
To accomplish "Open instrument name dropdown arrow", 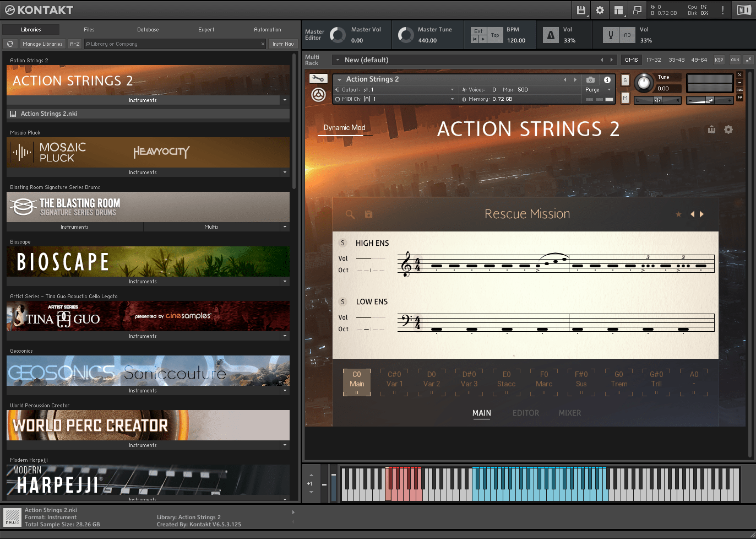I will point(339,79).
